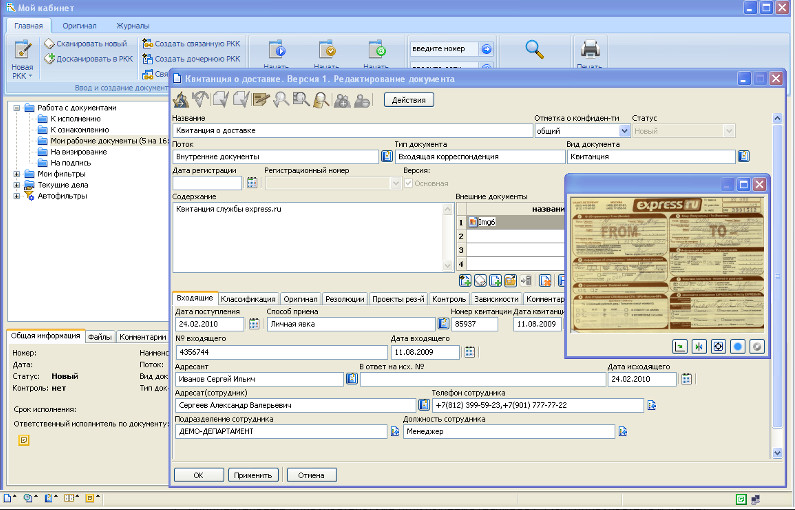The width and height of the screenshot is (795, 510).
Task: Toggle the Основная version checkbox
Action: point(407,183)
